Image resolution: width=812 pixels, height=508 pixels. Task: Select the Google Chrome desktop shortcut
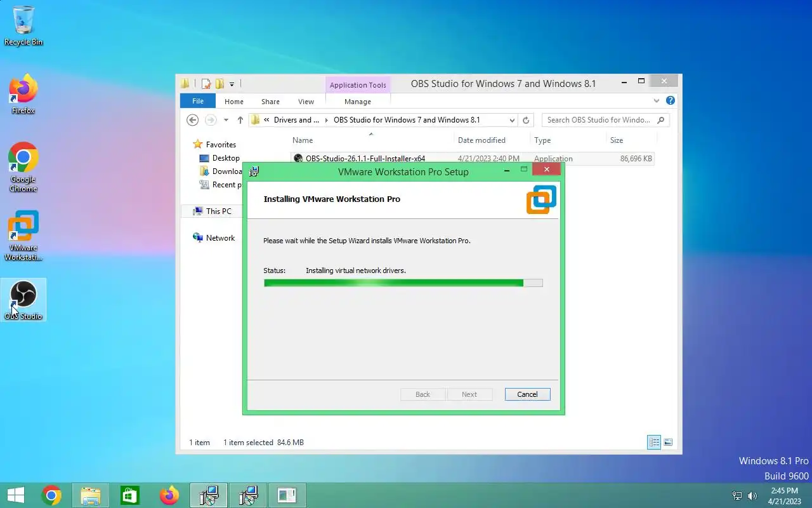(23, 167)
